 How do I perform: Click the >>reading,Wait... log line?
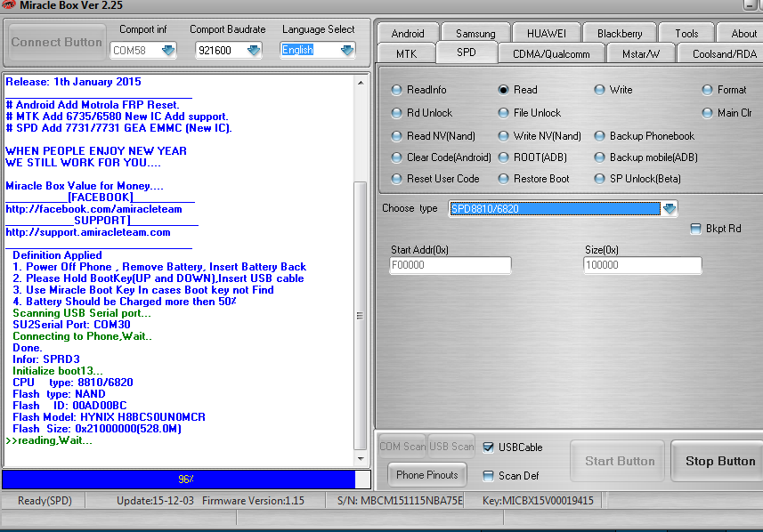pos(49,440)
